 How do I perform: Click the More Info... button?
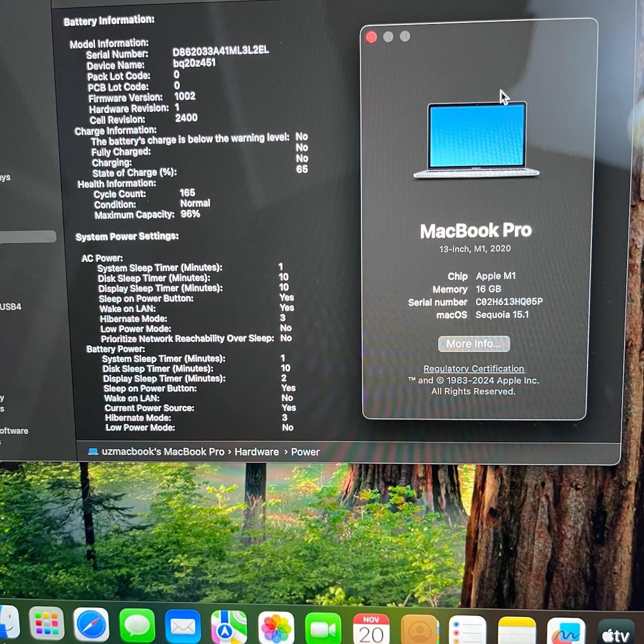click(x=474, y=344)
